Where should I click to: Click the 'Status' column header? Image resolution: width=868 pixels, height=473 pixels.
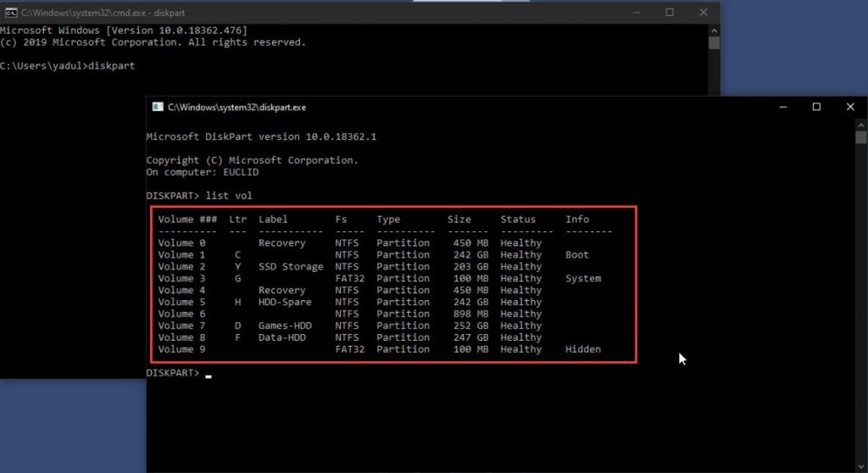tap(518, 220)
